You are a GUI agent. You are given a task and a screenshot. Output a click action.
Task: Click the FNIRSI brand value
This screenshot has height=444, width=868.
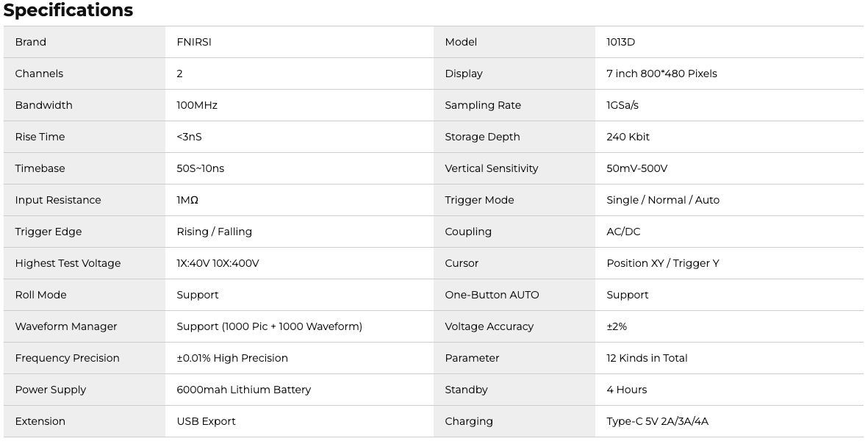pyautogui.click(x=194, y=42)
